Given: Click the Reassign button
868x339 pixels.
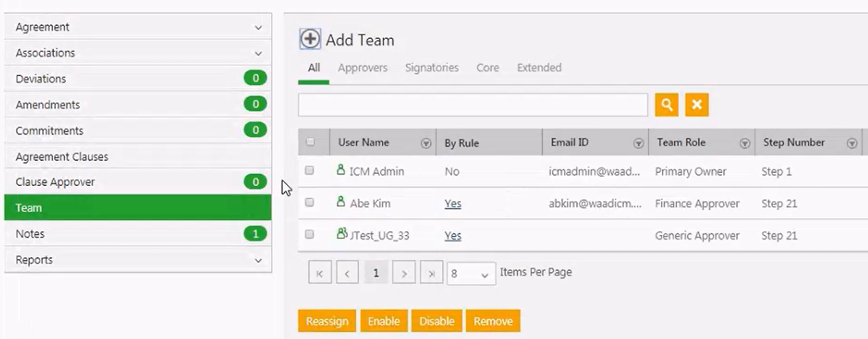Looking at the screenshot, I should click(327, 321).
